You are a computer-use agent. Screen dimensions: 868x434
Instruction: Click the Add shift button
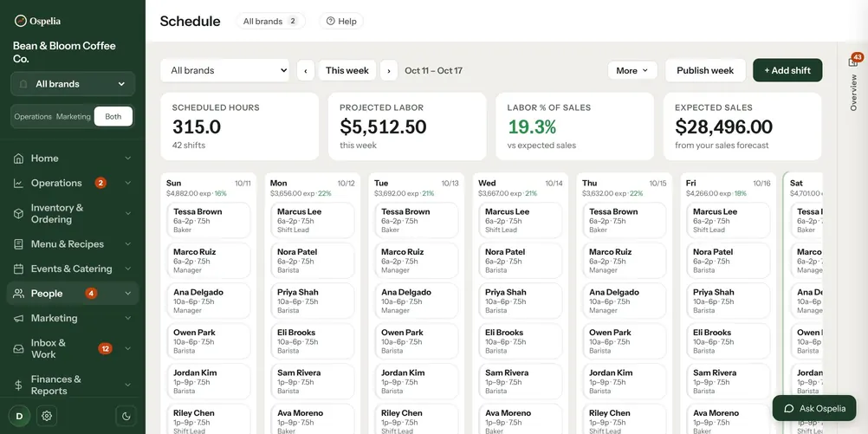coord(787,70)
